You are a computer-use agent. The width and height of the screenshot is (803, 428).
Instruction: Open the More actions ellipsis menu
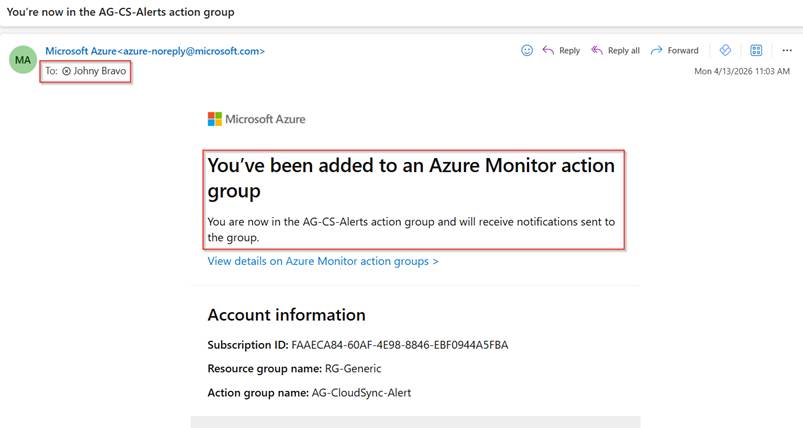click(787, 50)
